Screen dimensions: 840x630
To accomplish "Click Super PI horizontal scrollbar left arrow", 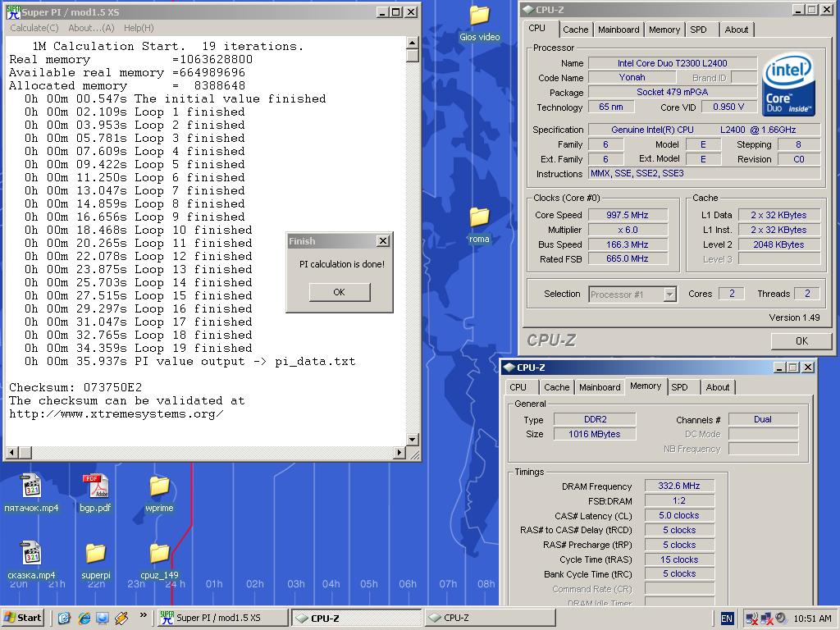I will click(x=11, y=453).
